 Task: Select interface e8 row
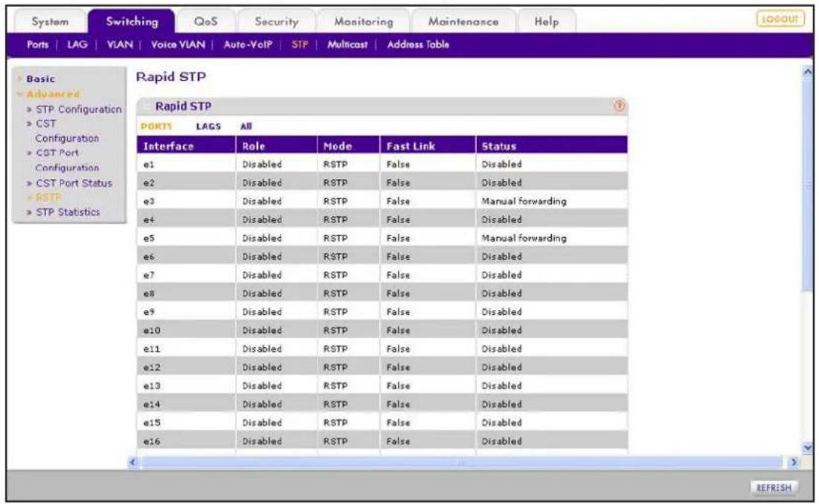(x=382, y=293)
